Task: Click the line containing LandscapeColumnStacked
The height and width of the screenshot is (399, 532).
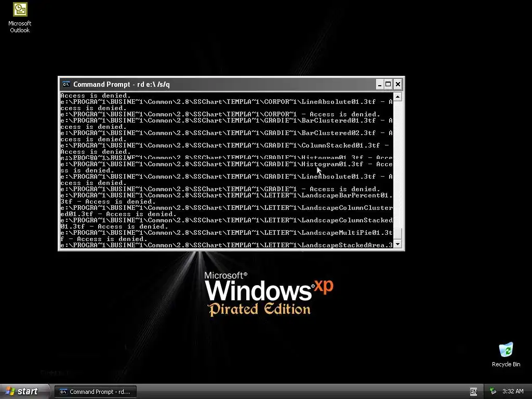Action: [227, 220]
